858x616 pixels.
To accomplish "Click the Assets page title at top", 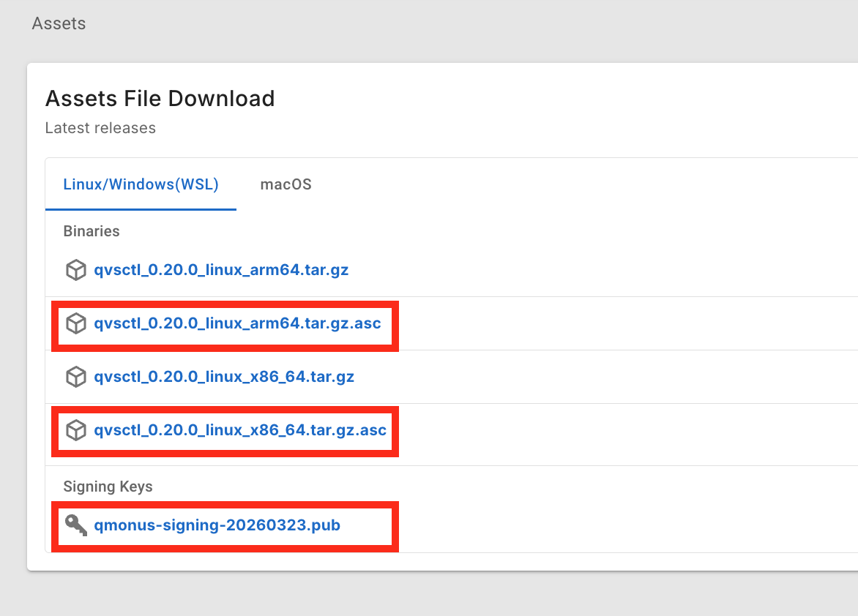I will click(59, 23).
